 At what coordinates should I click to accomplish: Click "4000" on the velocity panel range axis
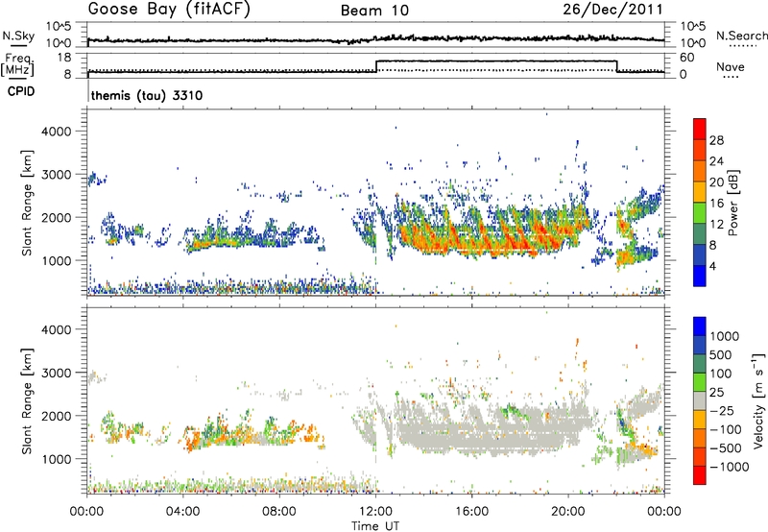point(56,329)
